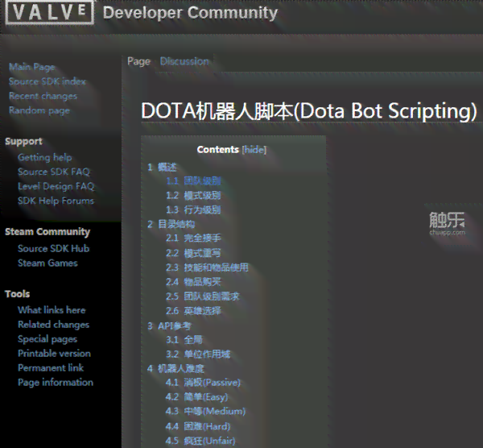Jump to section 2.1 完全接手
This screenshot has height=448, width=483.
click(193, 238)
